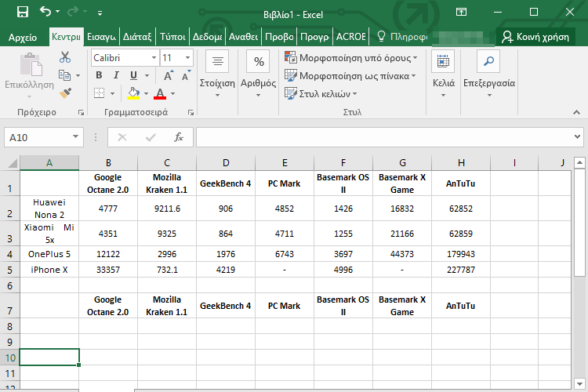Toggle italic formatting

[116, 75]
